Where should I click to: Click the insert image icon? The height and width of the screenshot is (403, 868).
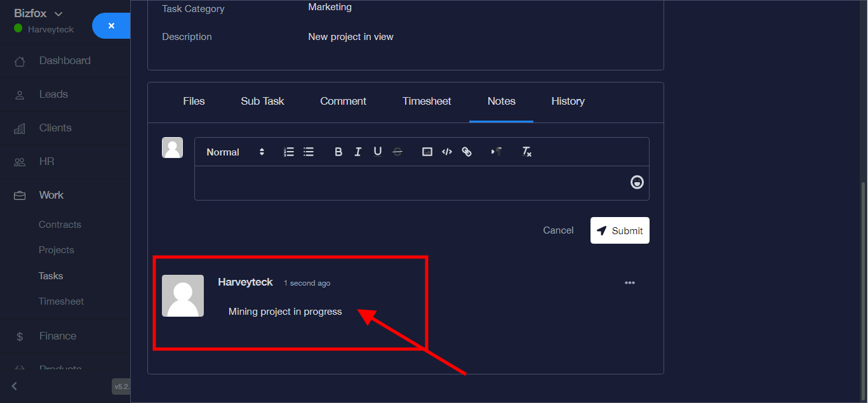[x=427, y=152]
